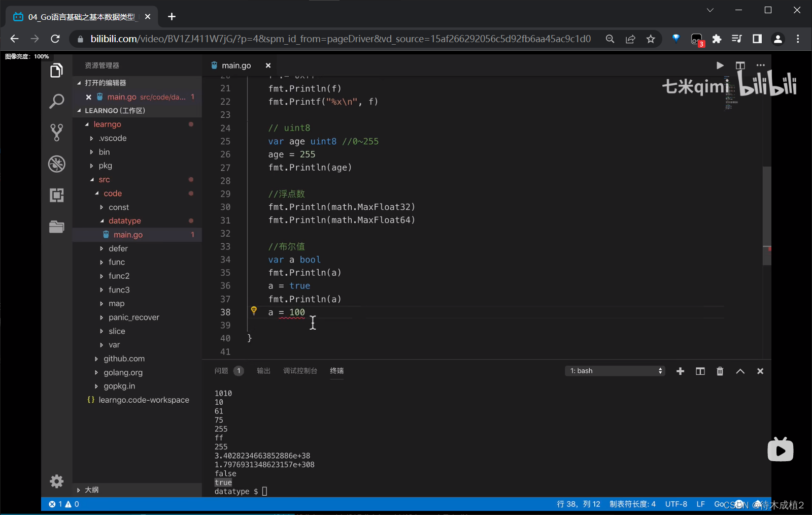Close main.go in the open editors list
Screen dimensions: 812x515
[x=89, y=97]
